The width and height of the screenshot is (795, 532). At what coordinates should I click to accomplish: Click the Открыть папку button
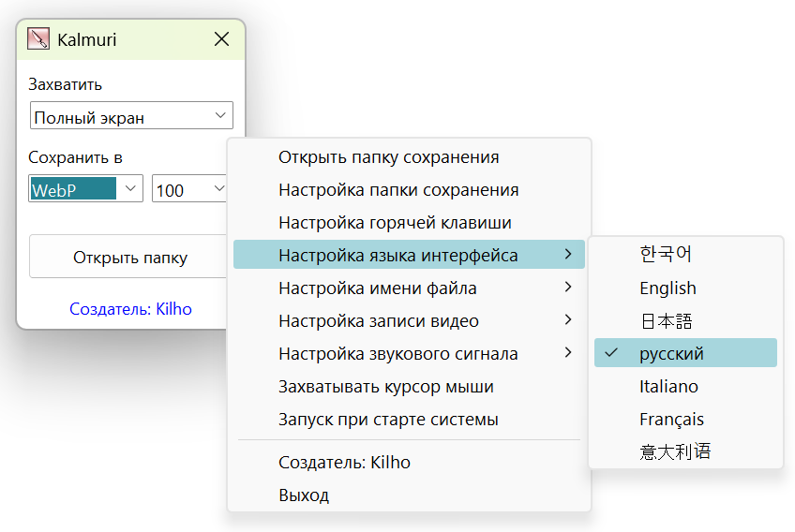click(129, 257)
